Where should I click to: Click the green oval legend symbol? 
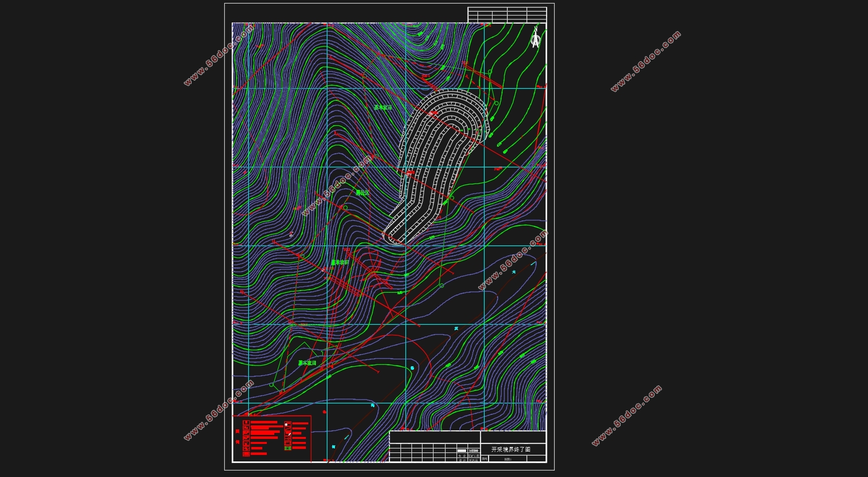pos(288,448)
